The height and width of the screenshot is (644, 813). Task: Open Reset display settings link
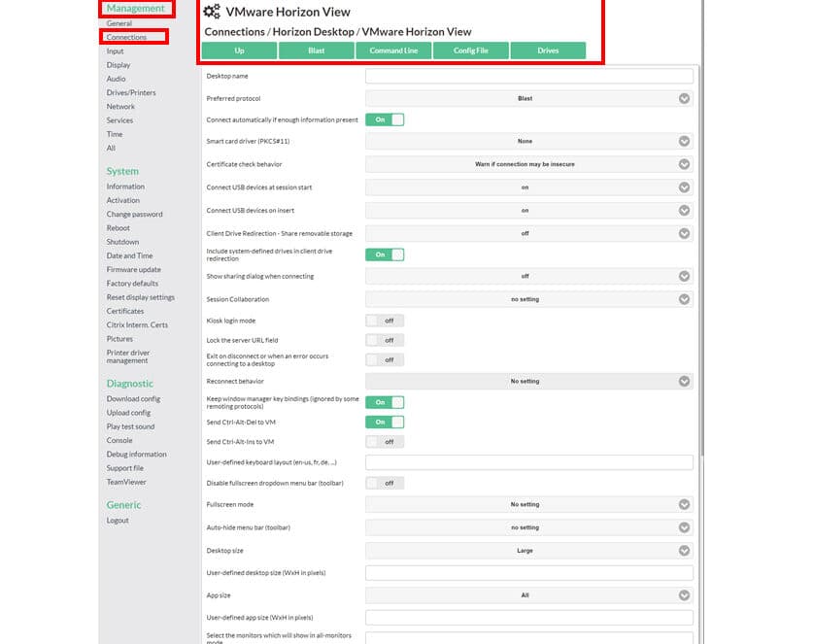tap(141, 297)
